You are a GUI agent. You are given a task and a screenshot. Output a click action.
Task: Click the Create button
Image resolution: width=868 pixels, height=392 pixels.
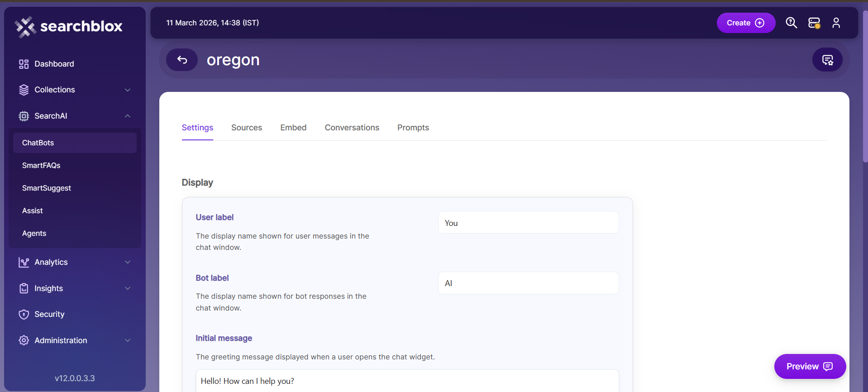click(746, 23)
